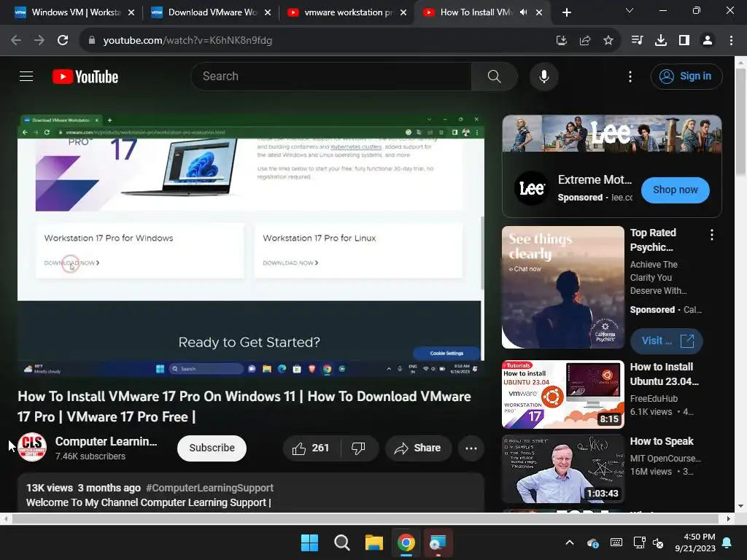The image size is (747, 560).
Task: Click the #ComputerLearningSupport hashtag
Action: click(x=209, y=488)
